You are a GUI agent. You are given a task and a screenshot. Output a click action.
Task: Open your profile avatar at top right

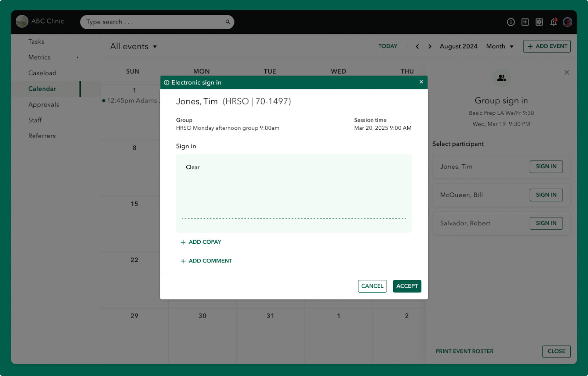coord(567,22)
